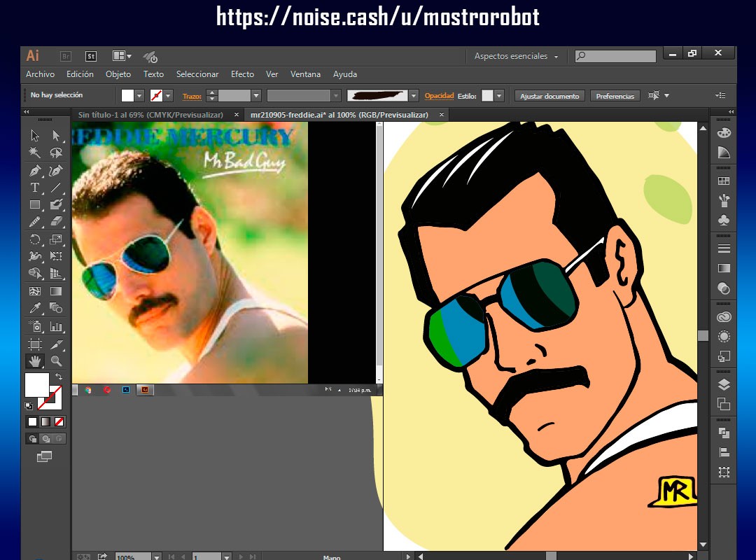This screenshot has height=560, width=756.
Task: Open graphic Style dropdown
Action: pyautogui.click(x=499, y=95)
